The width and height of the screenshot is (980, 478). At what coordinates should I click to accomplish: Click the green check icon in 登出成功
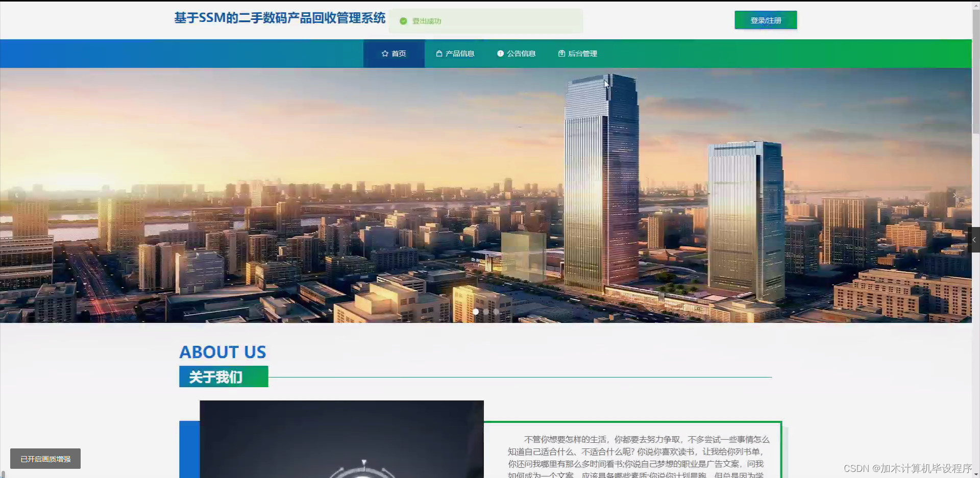point(403,21)
